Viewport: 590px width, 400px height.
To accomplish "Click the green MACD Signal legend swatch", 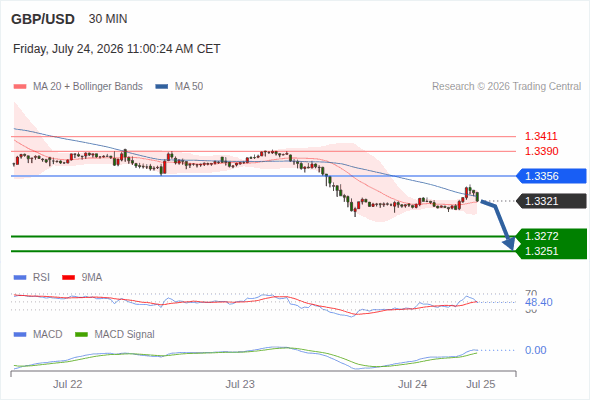I will pyautogui.click(x=81, y=335).
